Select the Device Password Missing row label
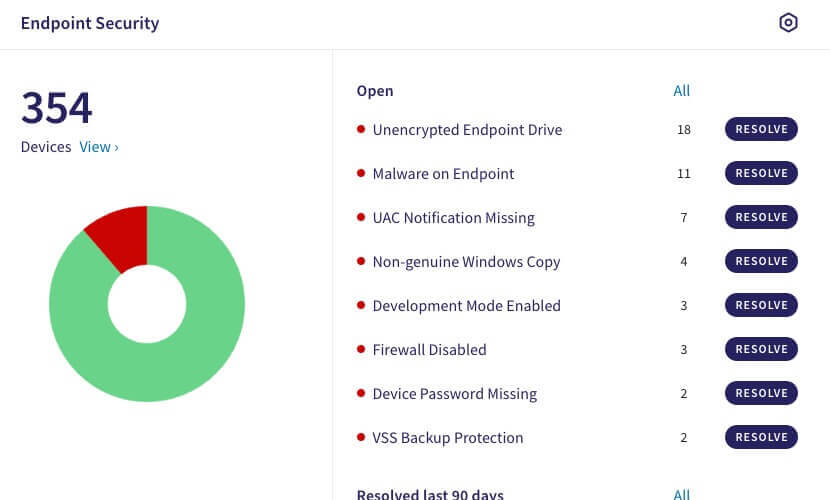 (455, 394)
